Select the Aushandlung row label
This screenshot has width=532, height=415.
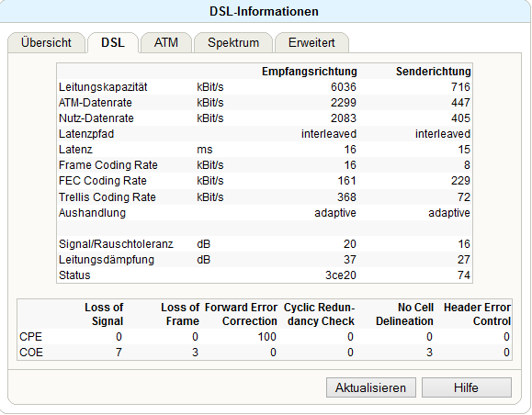[92, 213]
